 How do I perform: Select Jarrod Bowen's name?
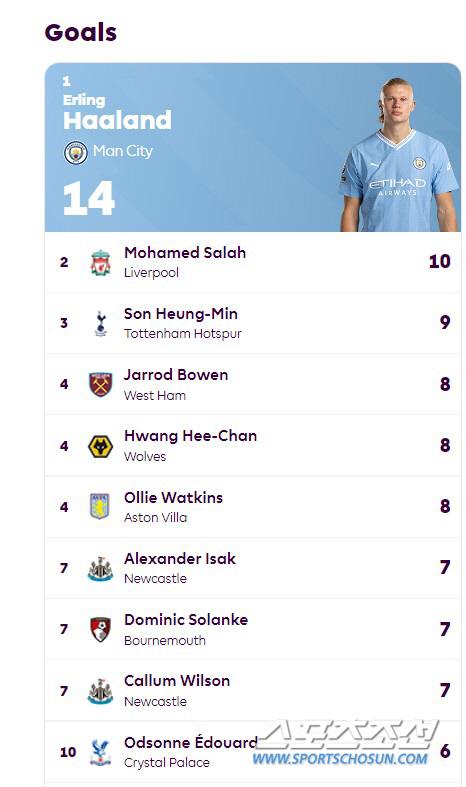176,375
